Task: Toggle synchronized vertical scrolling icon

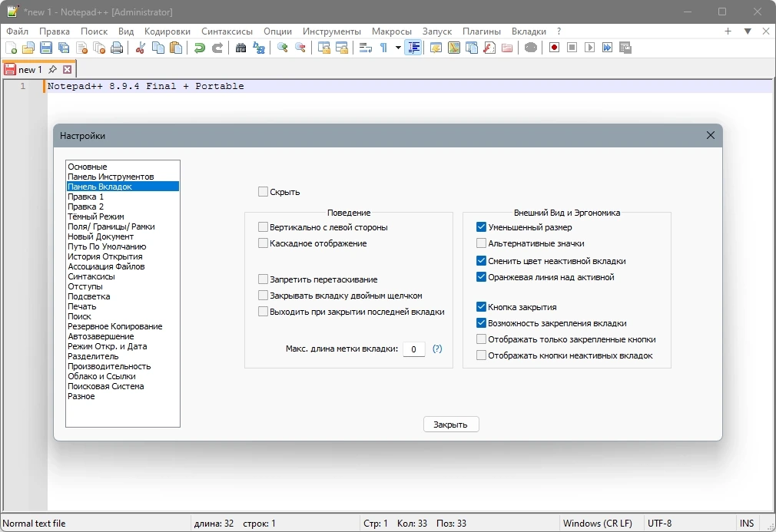Action: (x=324, y=48)
